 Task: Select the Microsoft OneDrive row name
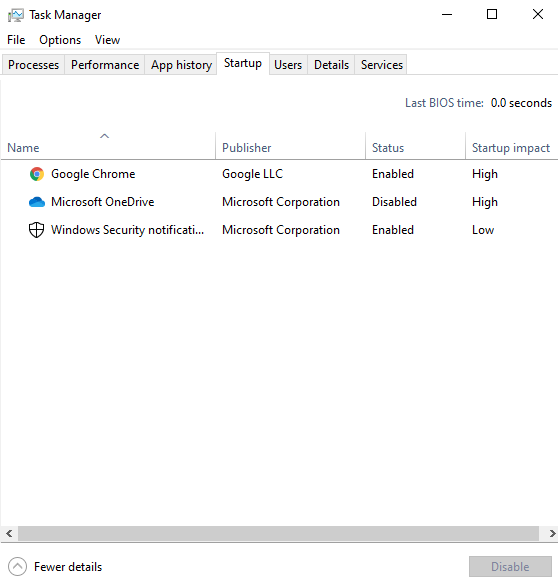[x=103, y=202]
